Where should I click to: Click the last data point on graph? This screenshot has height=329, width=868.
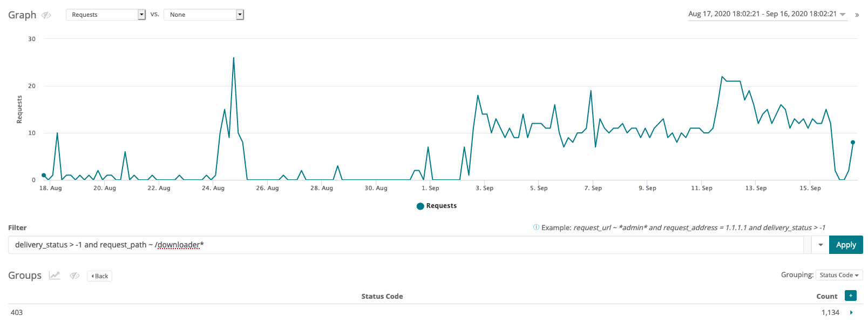tap(853, 143)
